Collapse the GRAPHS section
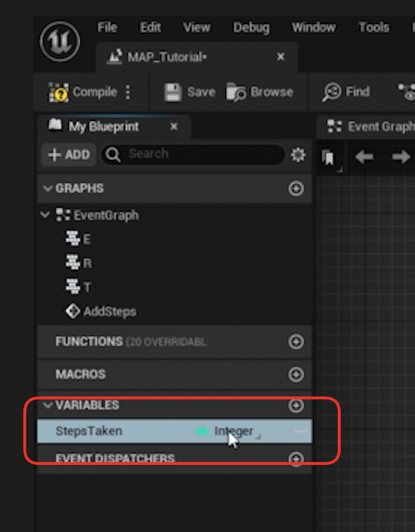Screen dimensions: 415x532 coord(47,188)
